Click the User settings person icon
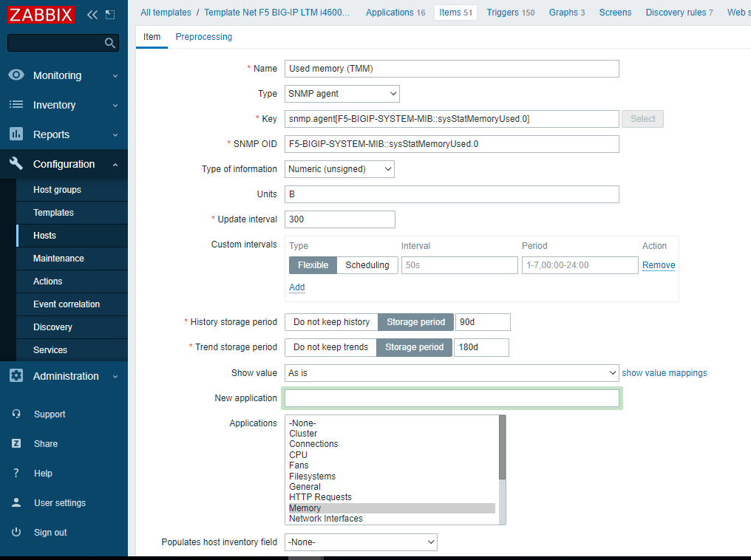The image size is (751, 560). [16, 502]
